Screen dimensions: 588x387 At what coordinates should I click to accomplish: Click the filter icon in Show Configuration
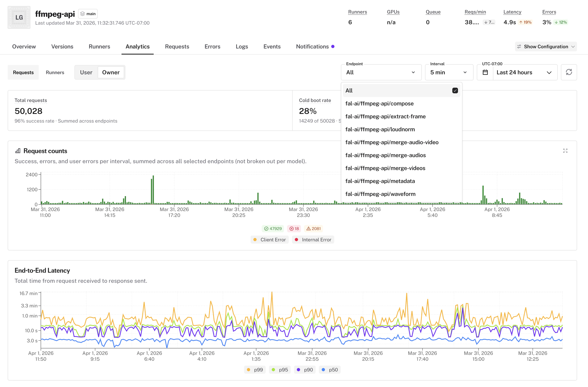[519, 46]
